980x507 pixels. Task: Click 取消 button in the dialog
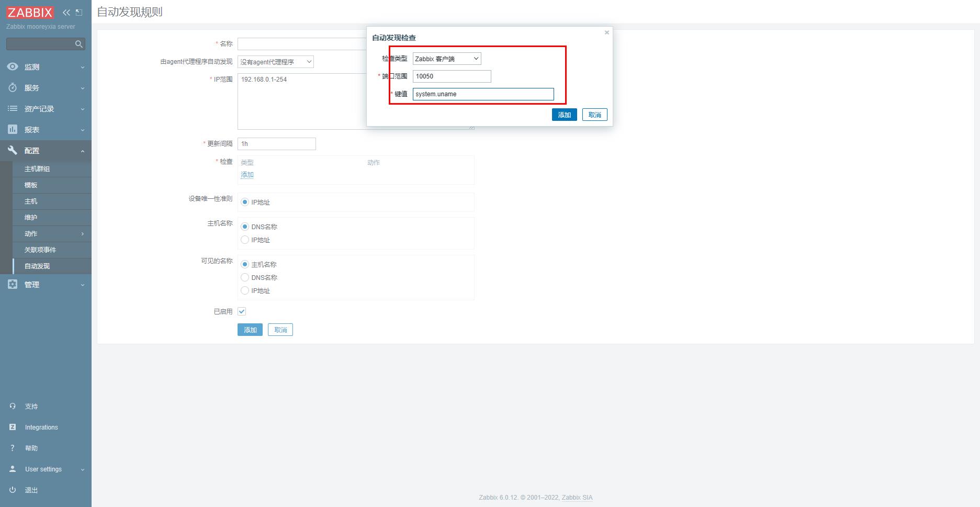[x=595, y=115]
